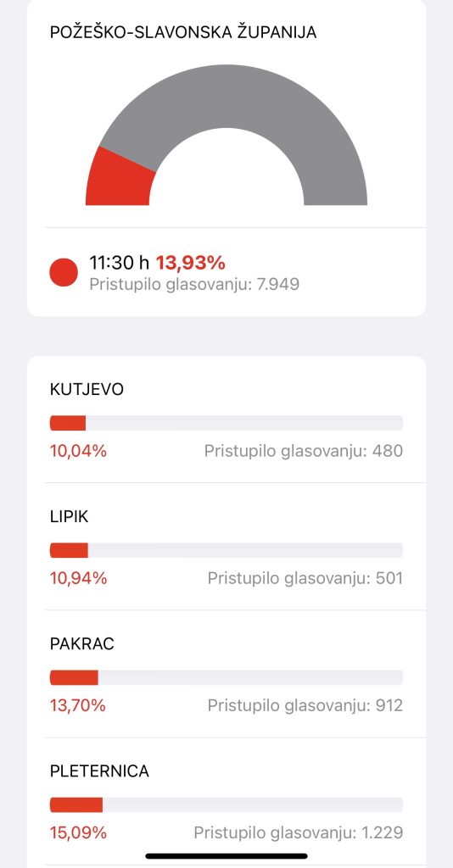Tap the Pakrac turnout progress bar
This screenshot has width=453, height=868.
click(x=226, y=677)
